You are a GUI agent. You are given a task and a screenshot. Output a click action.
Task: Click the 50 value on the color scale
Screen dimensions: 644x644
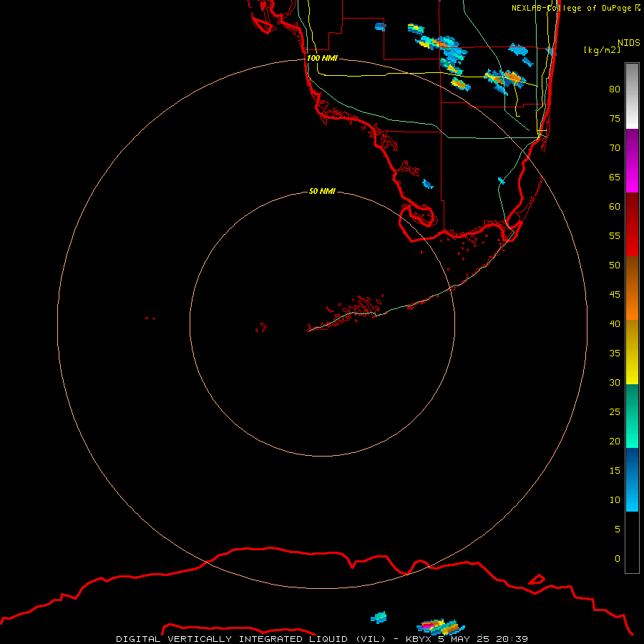(615, 265)
